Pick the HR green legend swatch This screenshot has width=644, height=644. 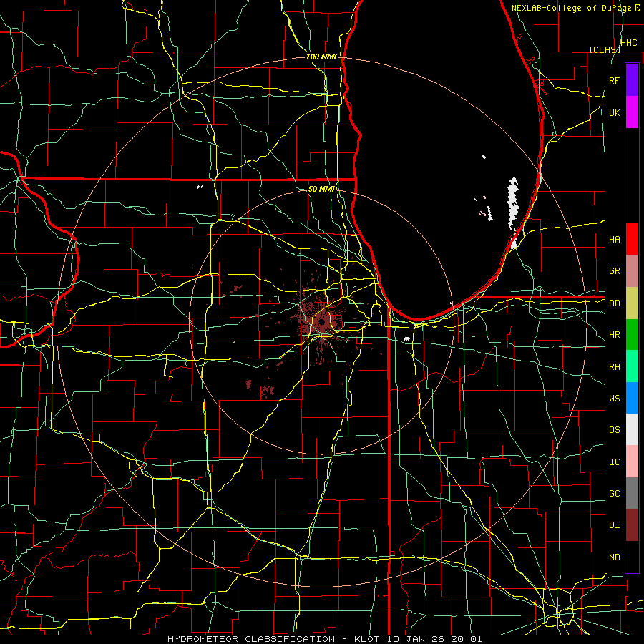632,334
